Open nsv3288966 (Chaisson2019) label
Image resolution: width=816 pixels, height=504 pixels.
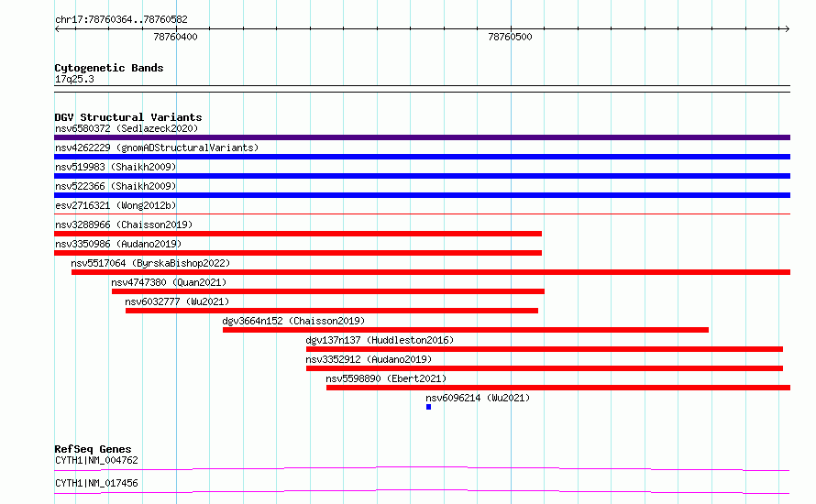(x=124, y=225)
